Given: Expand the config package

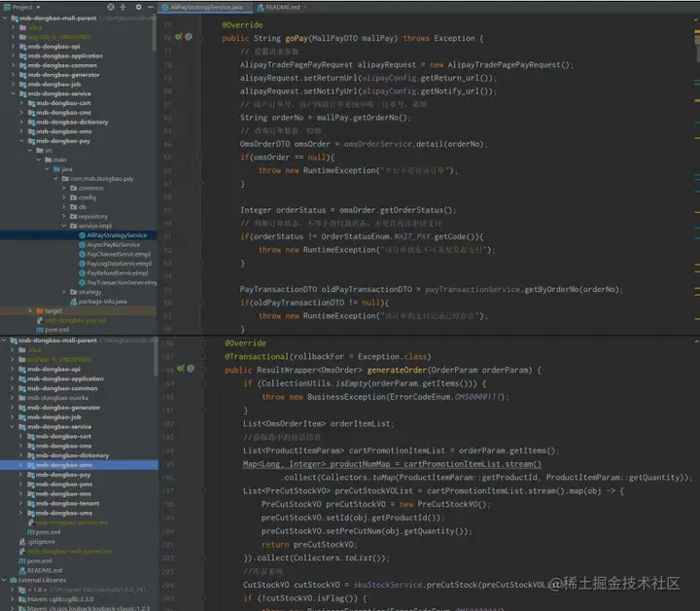Looking at the screenshot, I should coord(64,198).
